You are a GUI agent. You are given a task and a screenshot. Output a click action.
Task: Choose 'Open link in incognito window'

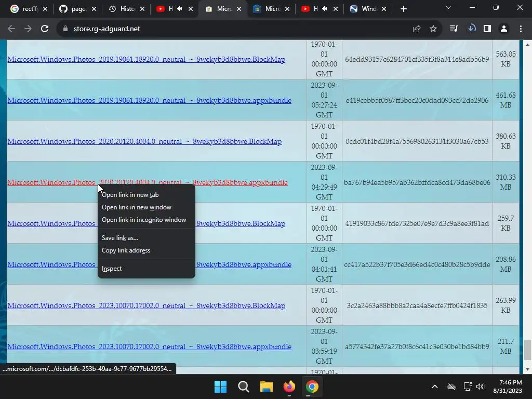pyautogui.click(x=146, y=220)
